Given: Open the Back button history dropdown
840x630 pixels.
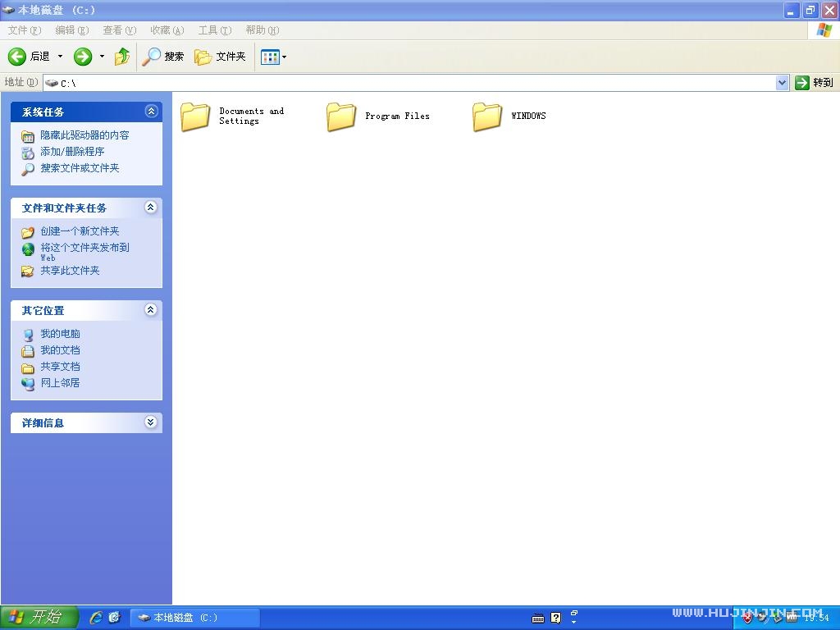Looking at the screenshot, I should 60,57.
